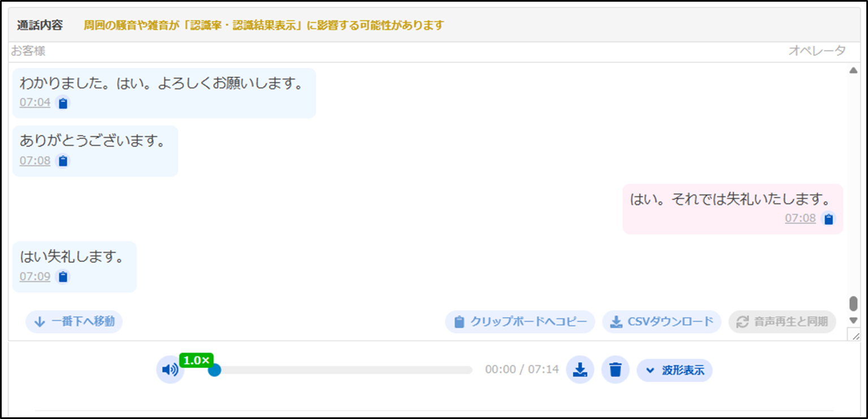This screenshot has height=419, width=868.
Task: Click the operator's 07:08 timestamp link
Action: [800, 218]
